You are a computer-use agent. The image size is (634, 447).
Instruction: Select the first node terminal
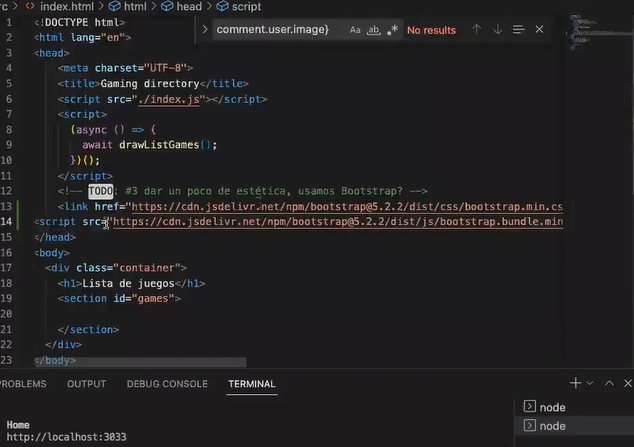tap(574, 407)
